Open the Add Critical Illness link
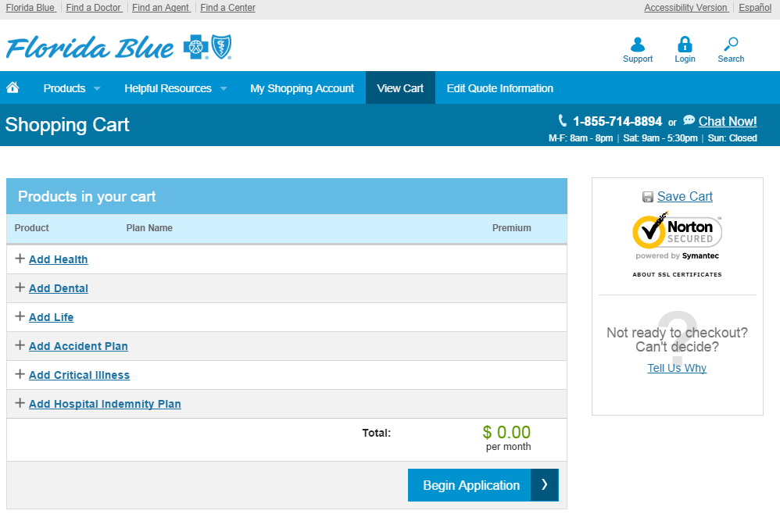 (79, 375)
